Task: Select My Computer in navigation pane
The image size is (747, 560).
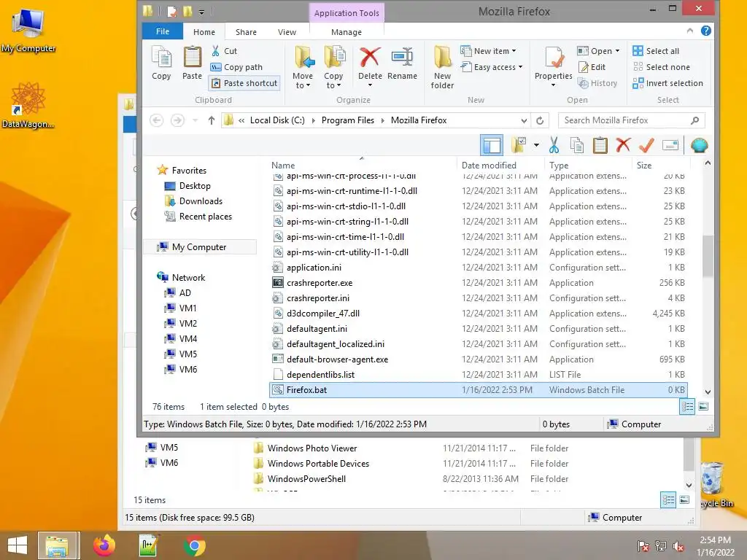Action: (x=199, y=246)
